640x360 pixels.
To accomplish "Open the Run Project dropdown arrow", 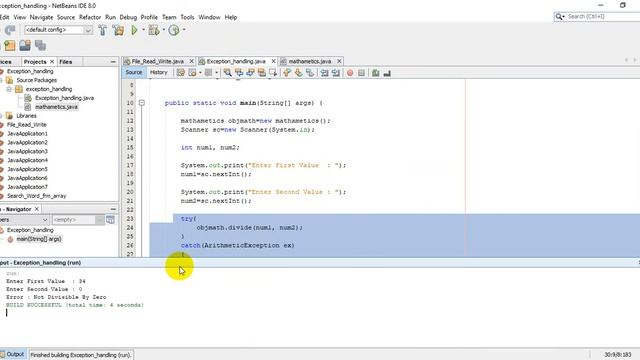I will (143, 30).
